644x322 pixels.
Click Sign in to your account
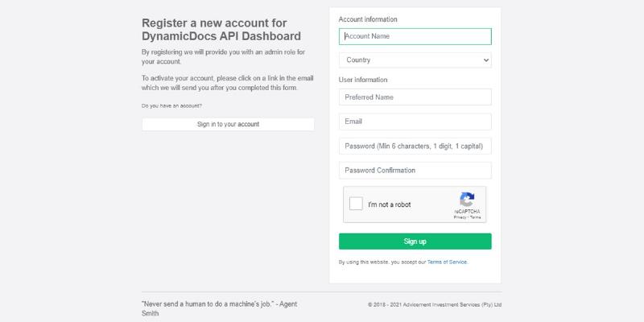pos(228,125)
